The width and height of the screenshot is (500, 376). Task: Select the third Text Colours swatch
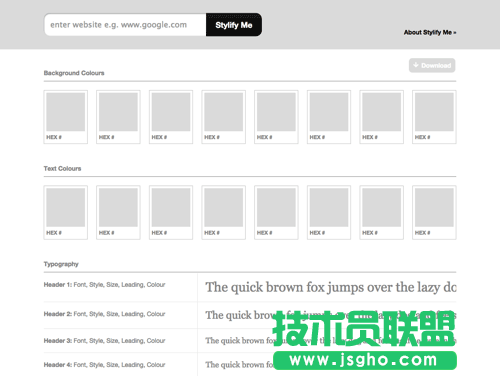click(171, 213)
